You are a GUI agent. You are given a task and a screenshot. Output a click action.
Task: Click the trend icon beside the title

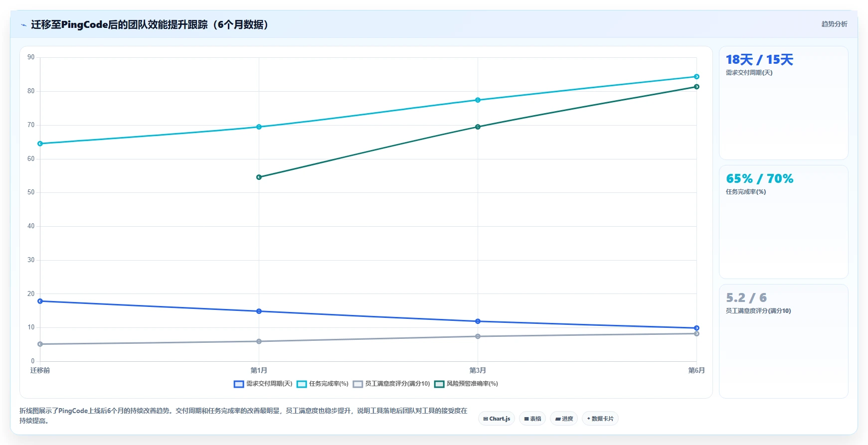[23, 25]
